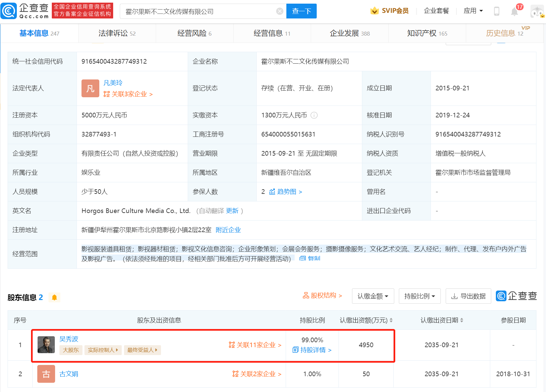Switch to the 基本信息 tab
546x392 pixels.
tap(39, 33)
